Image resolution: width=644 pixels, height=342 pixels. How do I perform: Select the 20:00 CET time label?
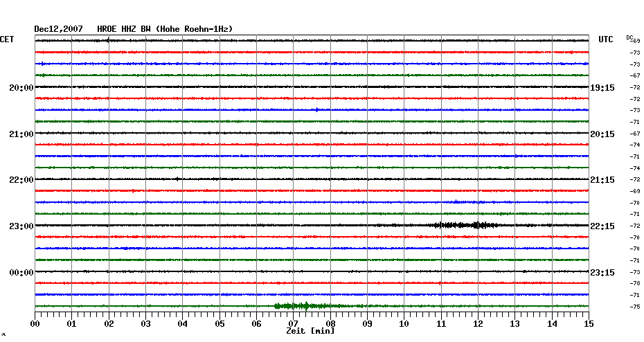[21, 88]
